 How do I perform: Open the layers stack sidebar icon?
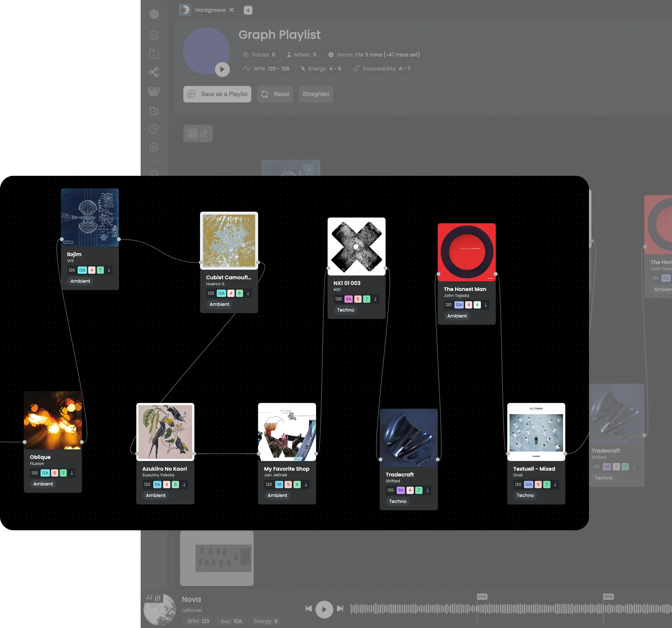coord(154,35)
